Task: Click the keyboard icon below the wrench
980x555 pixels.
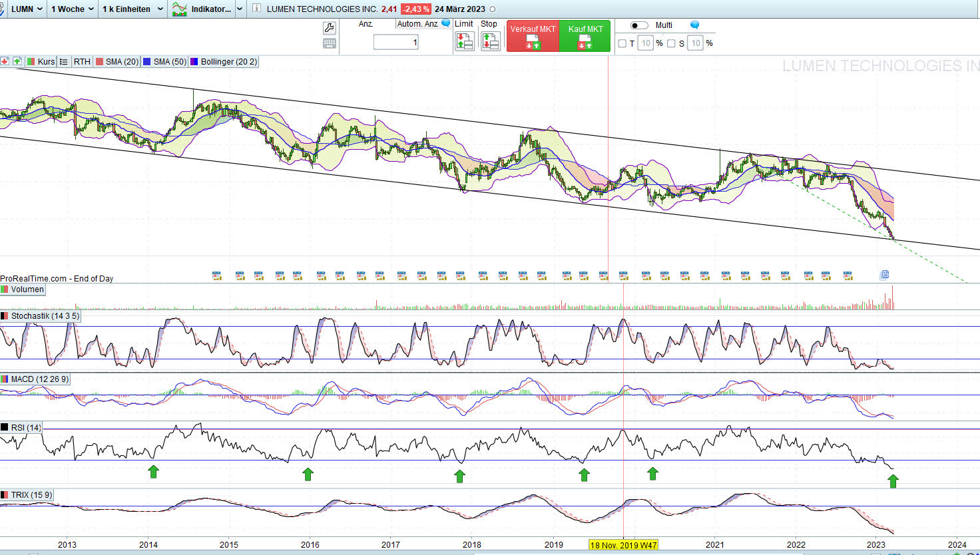Action: pos(329,43)
